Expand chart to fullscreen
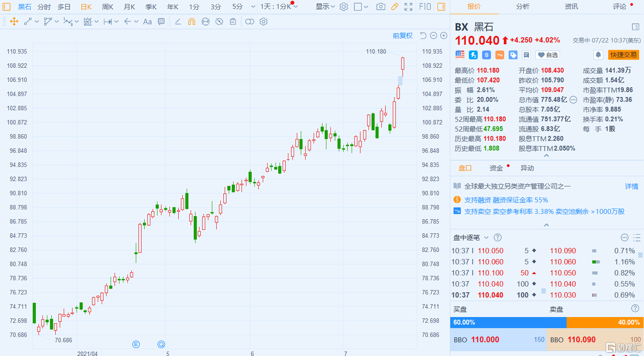 [409, 7]
